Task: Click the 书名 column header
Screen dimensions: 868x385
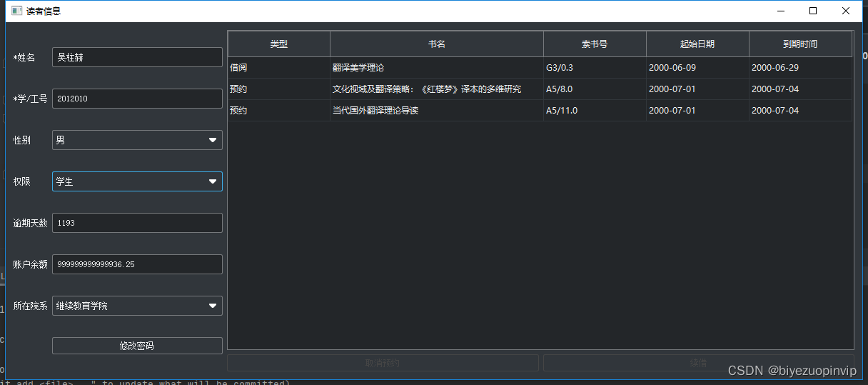Action: (x=437, y=44)
